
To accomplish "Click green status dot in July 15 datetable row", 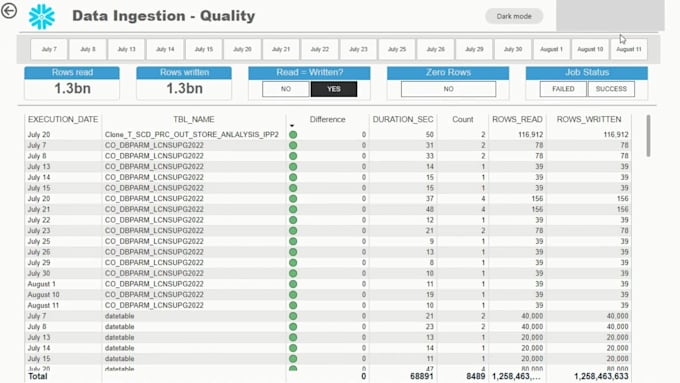I will (293, 359).
